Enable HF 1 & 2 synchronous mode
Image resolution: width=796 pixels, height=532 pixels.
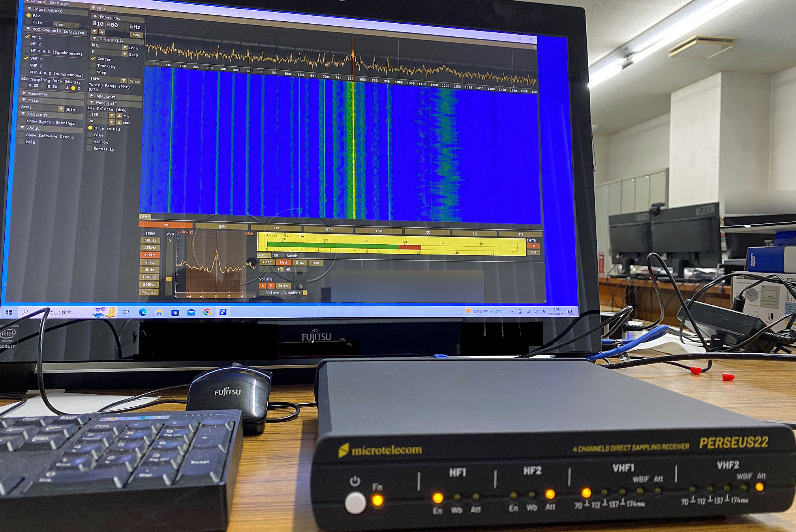(26, 51)
